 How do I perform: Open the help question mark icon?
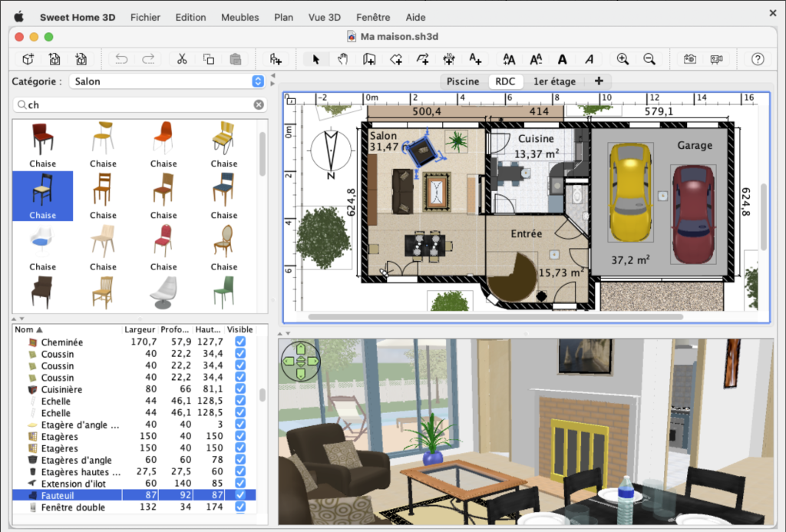tap(758, 59)
